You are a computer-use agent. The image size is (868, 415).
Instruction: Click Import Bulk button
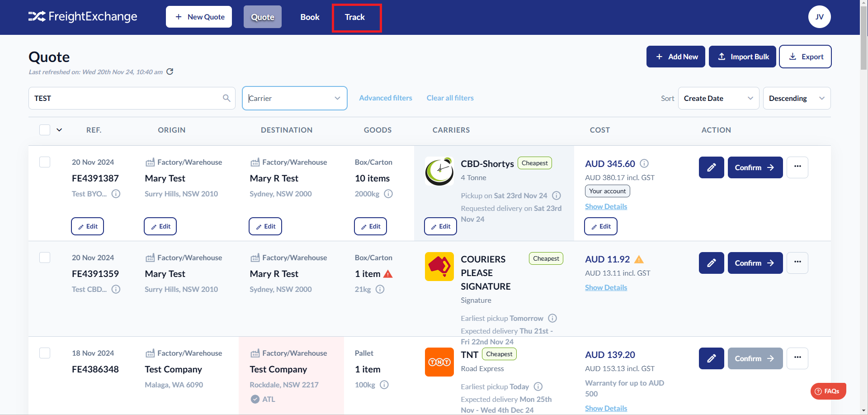point(743,57)
